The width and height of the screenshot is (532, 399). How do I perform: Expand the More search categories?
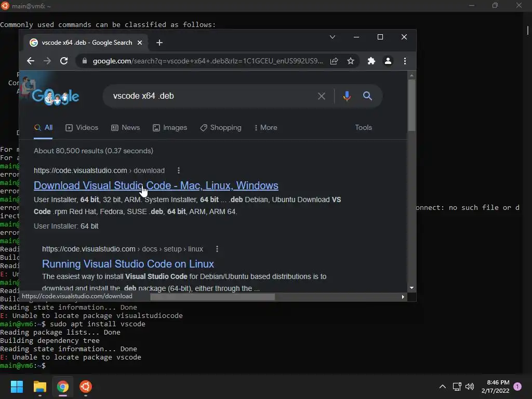266,128
